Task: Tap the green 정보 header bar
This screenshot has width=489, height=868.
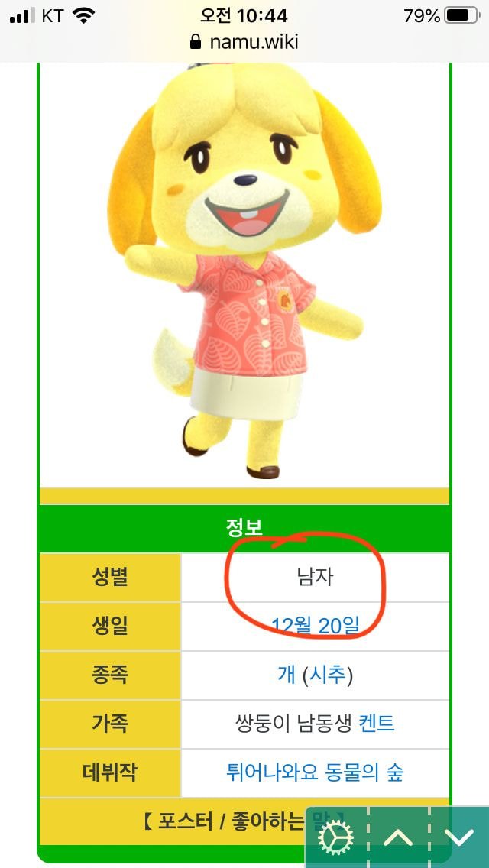Action: coord(244,528)
